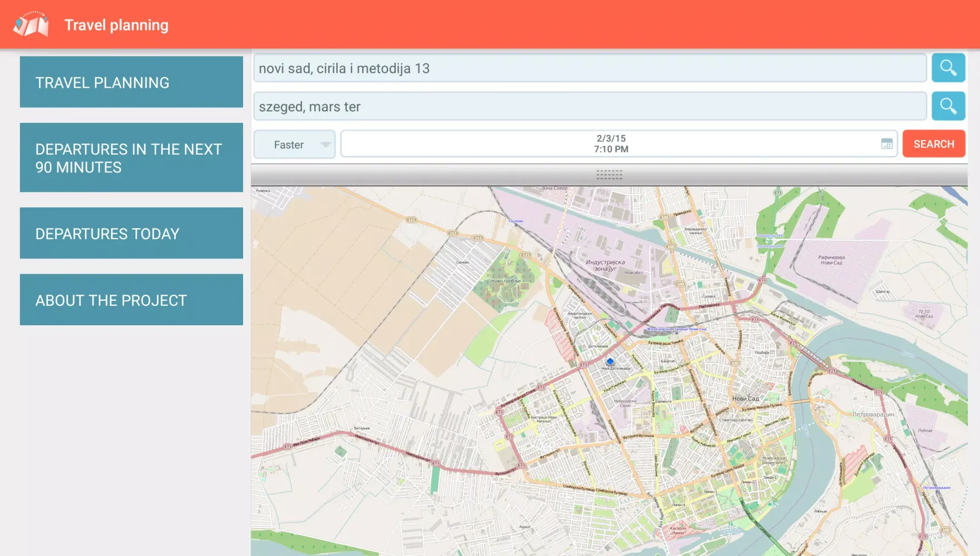The height and width of the screenshot is (556, 980).
Task: Click the origin field with Novi Sad address
Action: [590, 68]
